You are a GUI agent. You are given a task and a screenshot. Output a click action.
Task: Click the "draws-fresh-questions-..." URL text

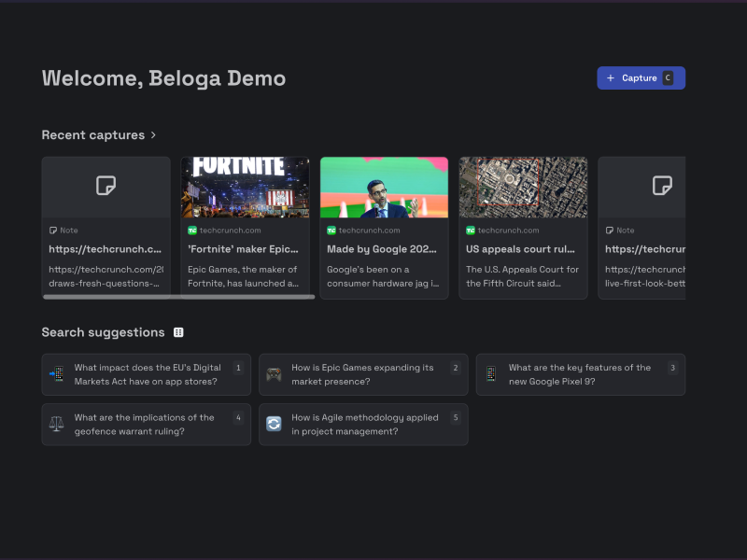(104, 284)
